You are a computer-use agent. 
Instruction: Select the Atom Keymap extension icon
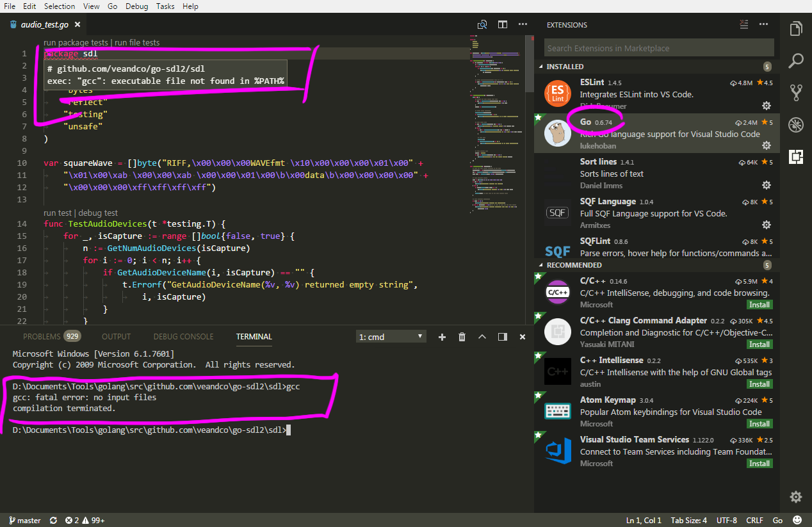tap(557, 411)
